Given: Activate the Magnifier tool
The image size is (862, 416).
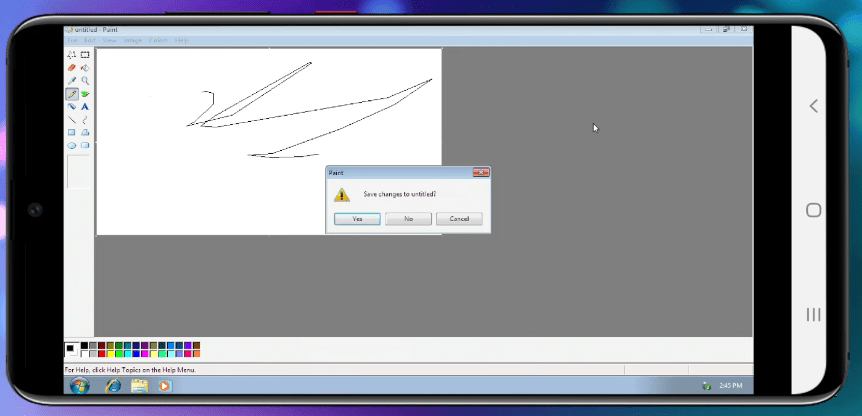Looking at the screenshot, I should point(85,81).
